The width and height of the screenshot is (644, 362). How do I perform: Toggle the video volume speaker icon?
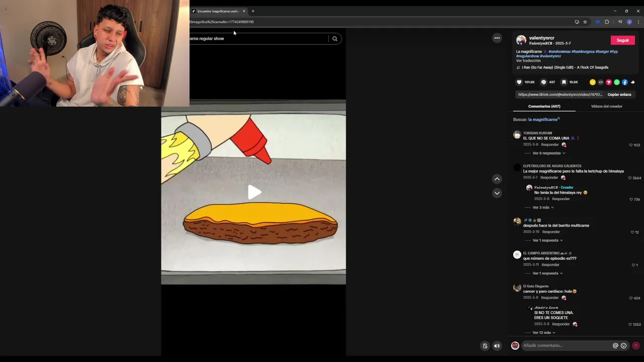497,346
